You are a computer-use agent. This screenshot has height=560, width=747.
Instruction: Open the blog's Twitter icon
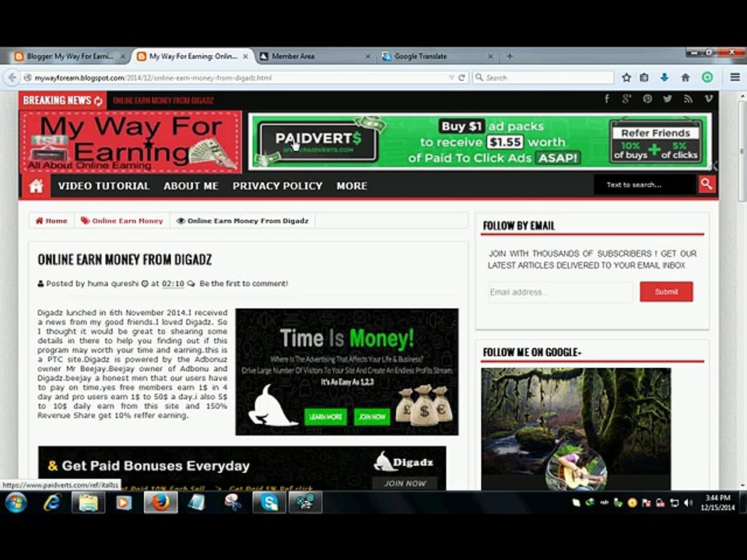pyautogui.click(x=668, y=99)
